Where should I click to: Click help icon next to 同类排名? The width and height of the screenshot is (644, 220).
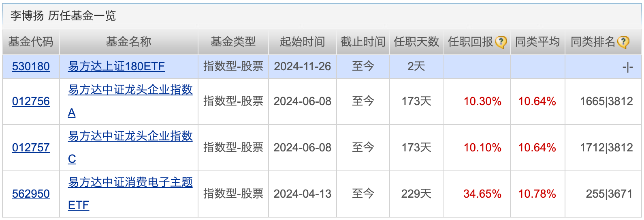tap(623, 42)
